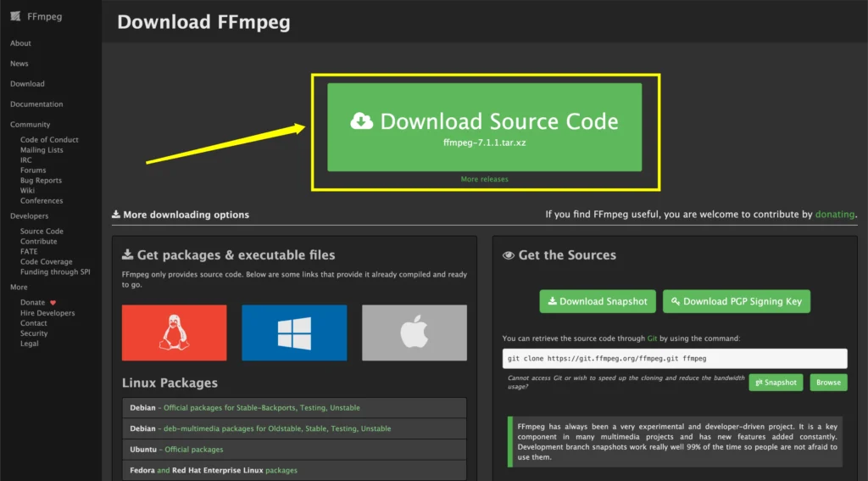Open Conferences in the sidebar
The image size is (868, 481).
(42, 200)
